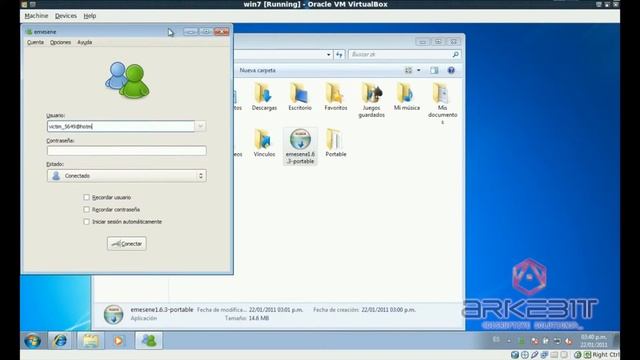
Task: Open the Cuenta menu in emesene
Action: (x=36, y=42)
